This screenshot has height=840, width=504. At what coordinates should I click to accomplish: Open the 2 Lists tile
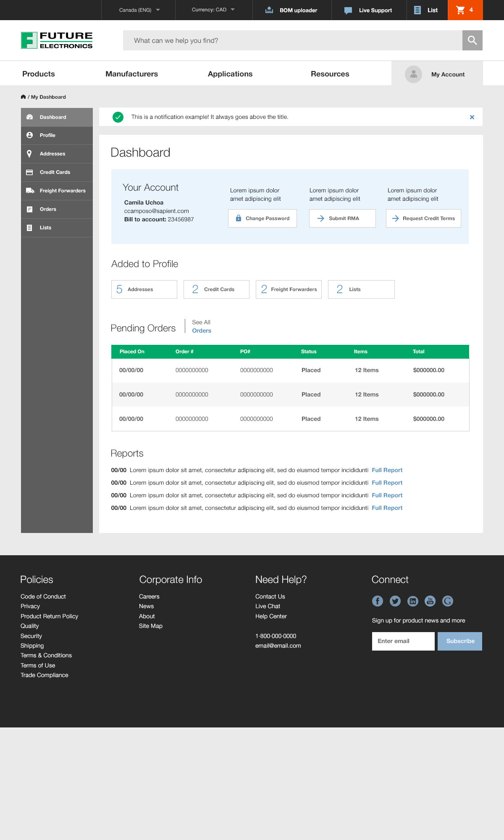tap(361, 289)
